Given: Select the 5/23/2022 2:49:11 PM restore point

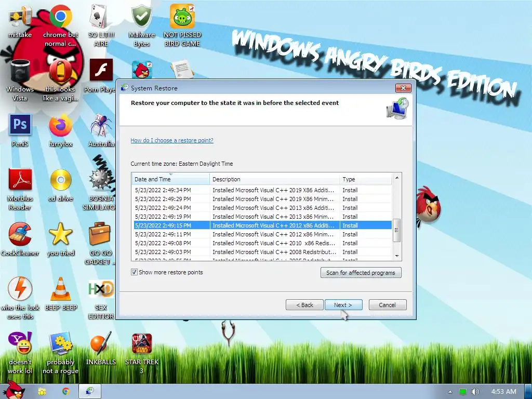Looking at the screenshot, I should pyautogui.click(x=262, y=234).
